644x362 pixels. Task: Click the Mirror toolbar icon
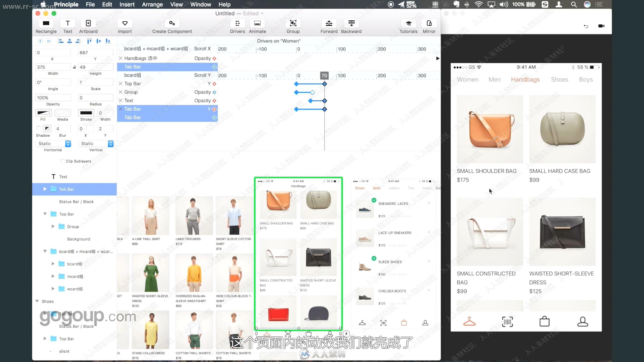click(x=429, y=23)
